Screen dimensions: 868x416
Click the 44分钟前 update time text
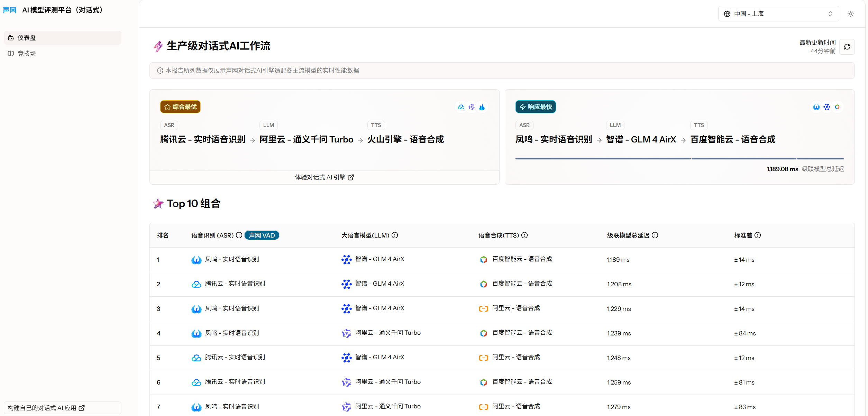point(823,51)
